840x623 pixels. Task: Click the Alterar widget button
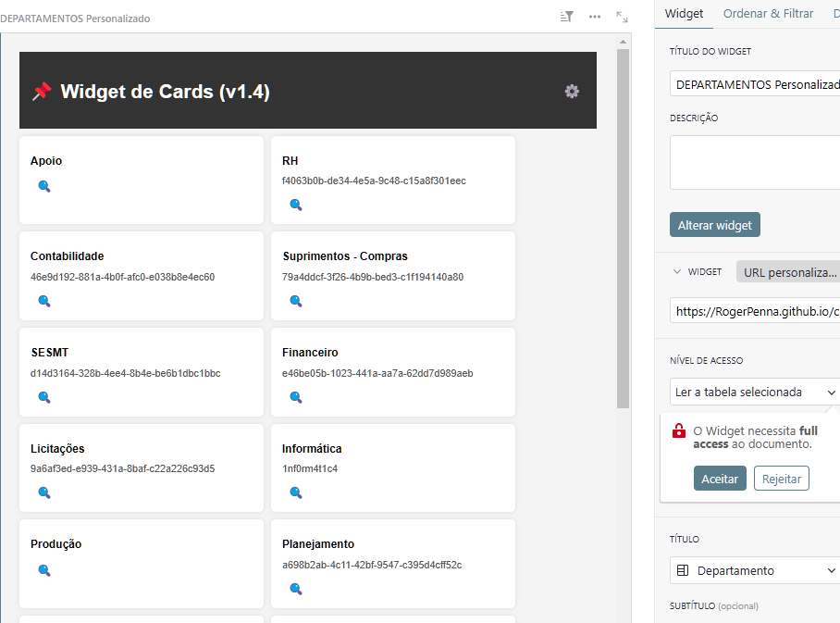coord(714,225)
